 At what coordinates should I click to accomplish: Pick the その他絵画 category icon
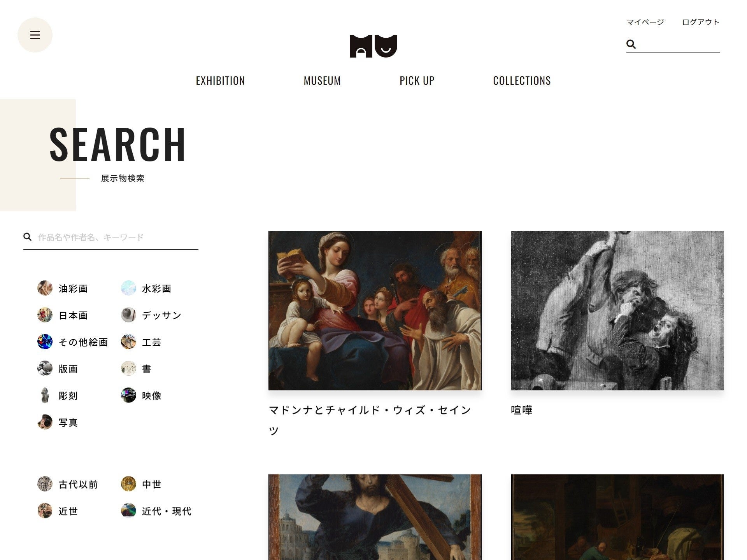click(x=45, y=342)
